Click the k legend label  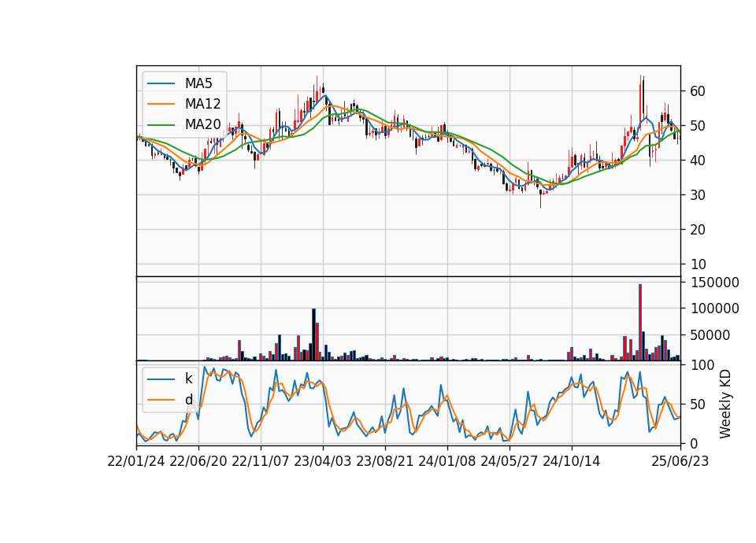click(188, 379)
